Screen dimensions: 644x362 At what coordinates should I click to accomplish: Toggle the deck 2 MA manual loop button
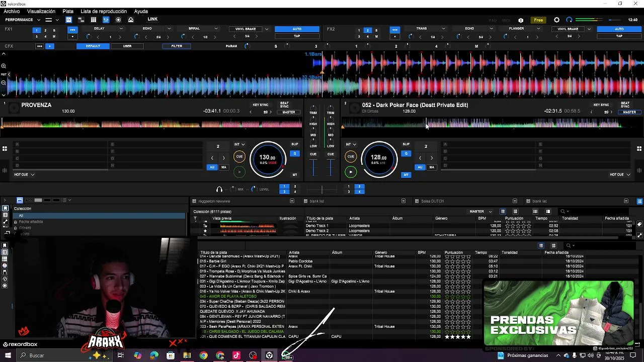click(x=432, y=167)
